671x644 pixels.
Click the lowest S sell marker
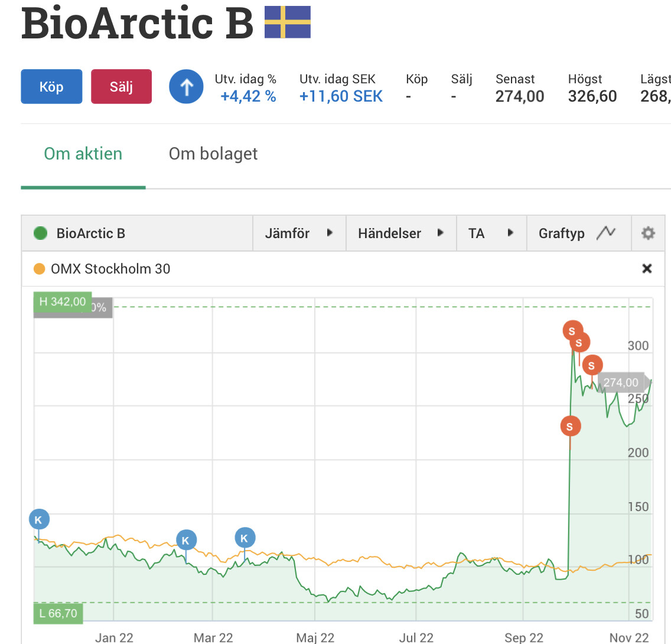point(570,426)
